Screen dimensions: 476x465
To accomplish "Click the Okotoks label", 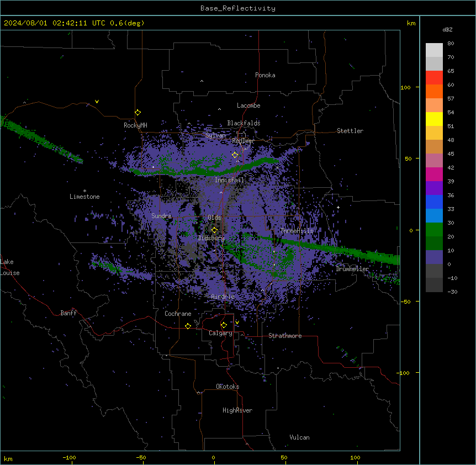I will click(228, 387).
